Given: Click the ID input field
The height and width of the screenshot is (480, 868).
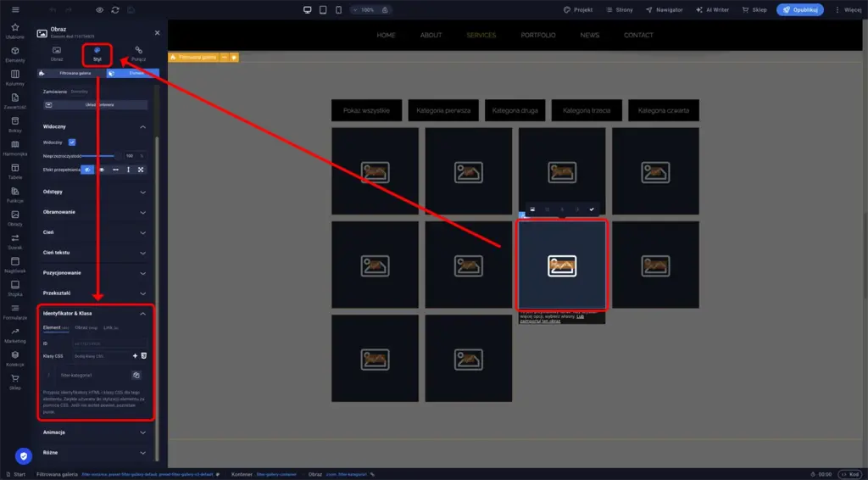Looking at the screenshot, I should point(109,343).
